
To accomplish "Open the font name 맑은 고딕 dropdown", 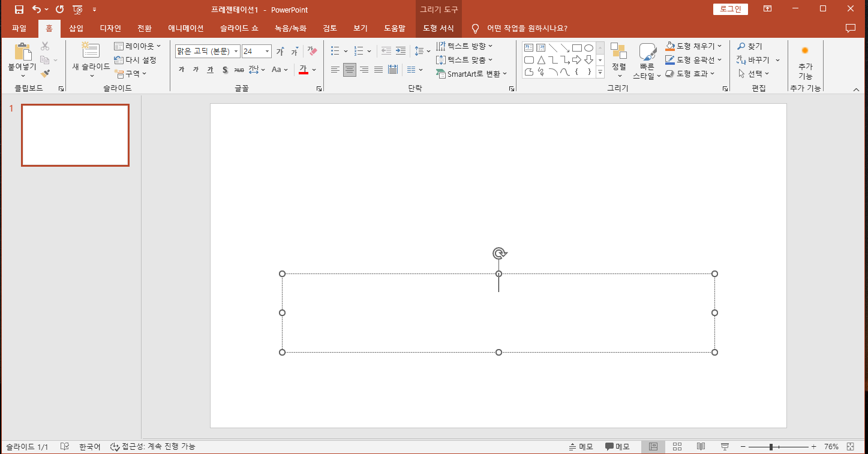I will [236, 52].
